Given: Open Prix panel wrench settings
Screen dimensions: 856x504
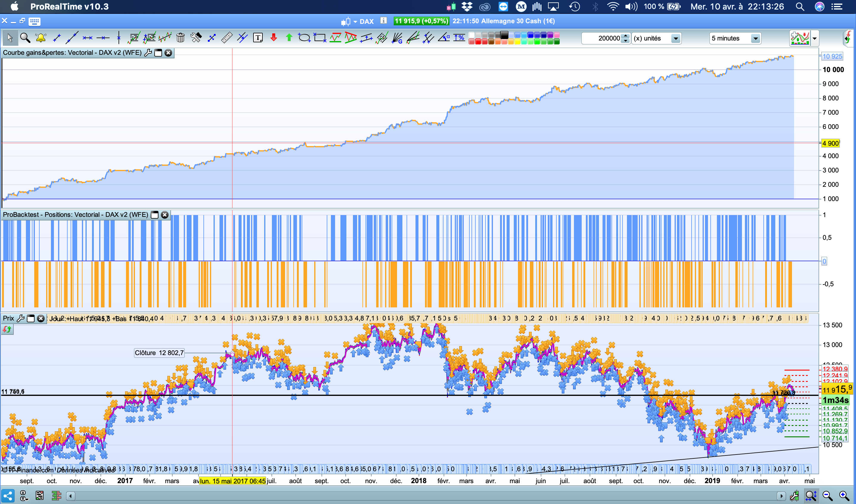Looking at the screenshot, I should (20, 318).
